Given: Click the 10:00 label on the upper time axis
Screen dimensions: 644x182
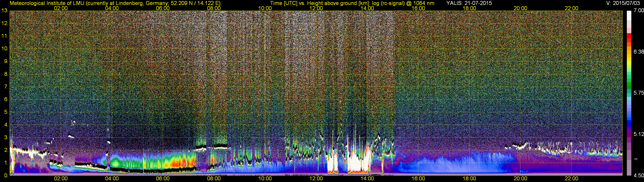Looking at the screenshot, I should [x=265, y=8].
